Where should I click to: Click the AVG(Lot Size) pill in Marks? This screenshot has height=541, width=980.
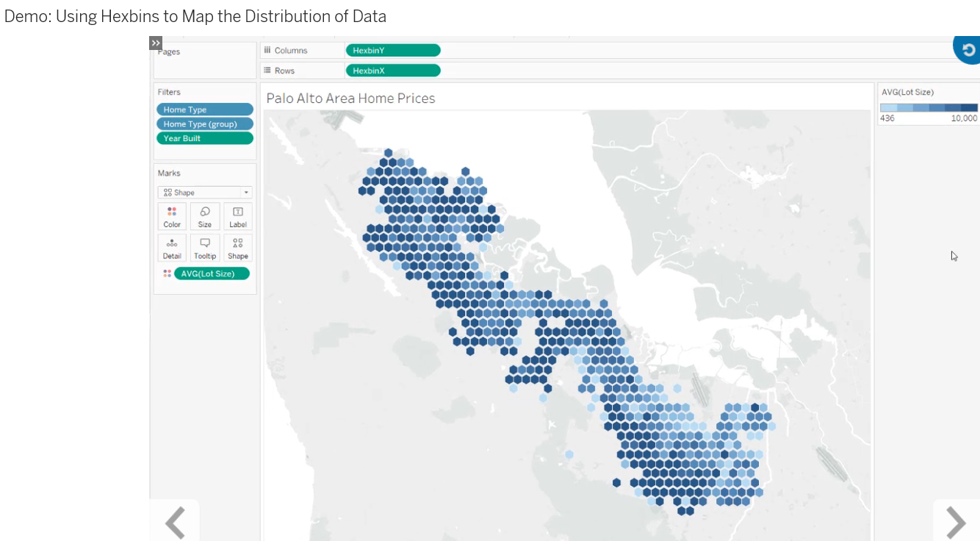212,273
